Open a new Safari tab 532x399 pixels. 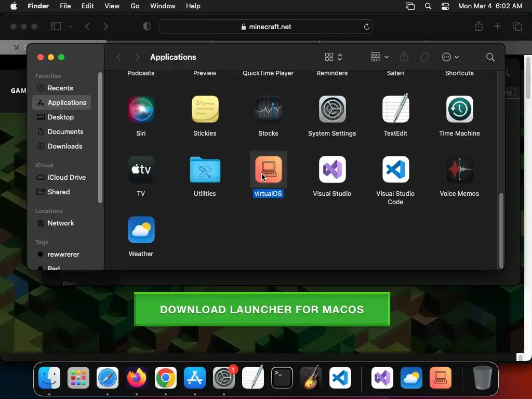[497, 26]
